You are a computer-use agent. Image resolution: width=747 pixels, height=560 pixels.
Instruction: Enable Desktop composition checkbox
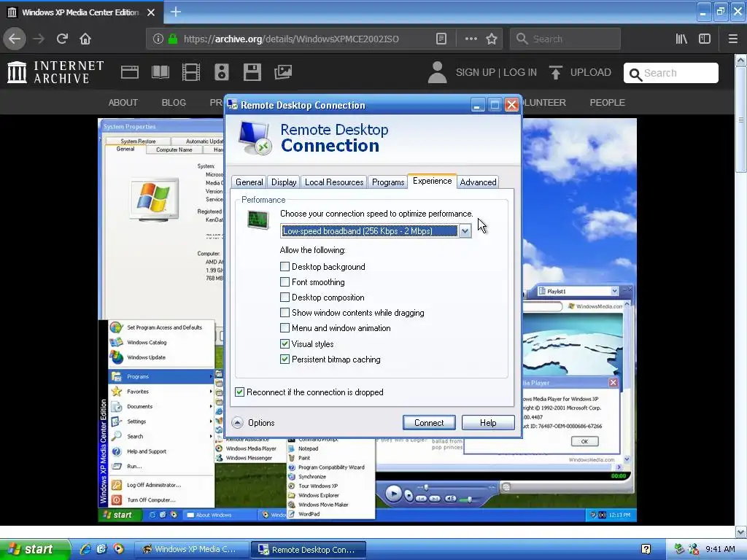285,297
